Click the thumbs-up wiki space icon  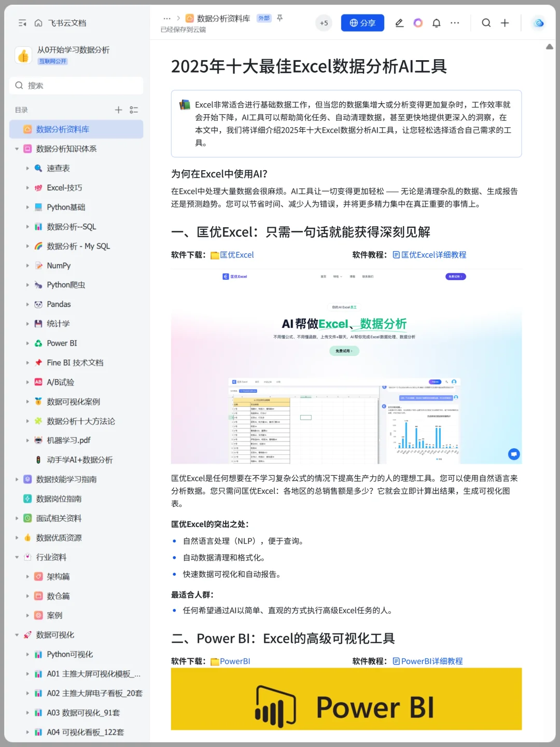click(23, 56)
